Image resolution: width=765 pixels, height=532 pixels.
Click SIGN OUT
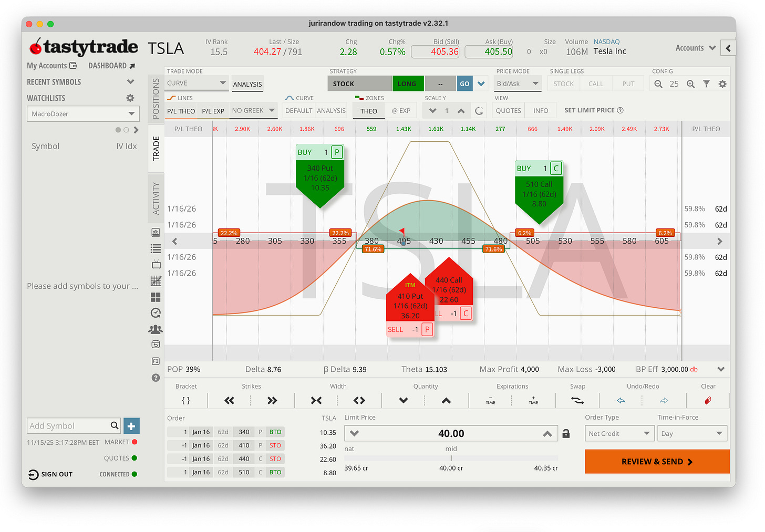click(50, 474)
